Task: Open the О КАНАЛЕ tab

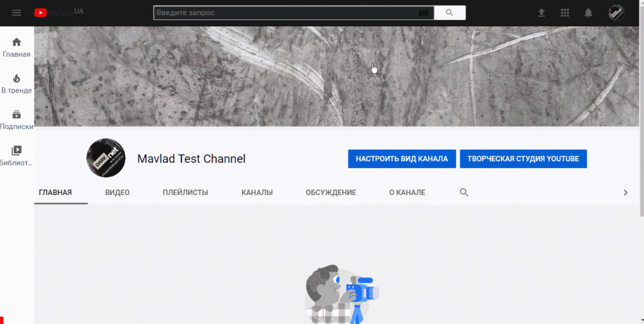Action: click(x=407, y=193)
